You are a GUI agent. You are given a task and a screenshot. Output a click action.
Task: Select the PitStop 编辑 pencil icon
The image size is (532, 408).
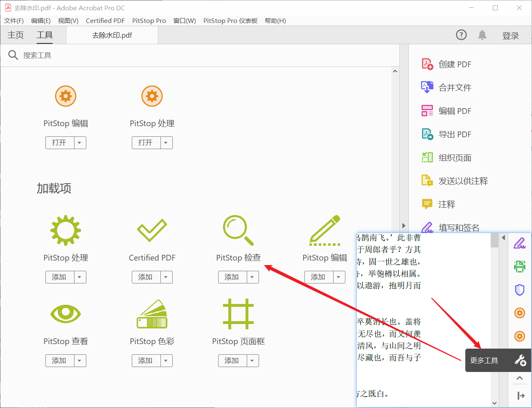point(325,230)
